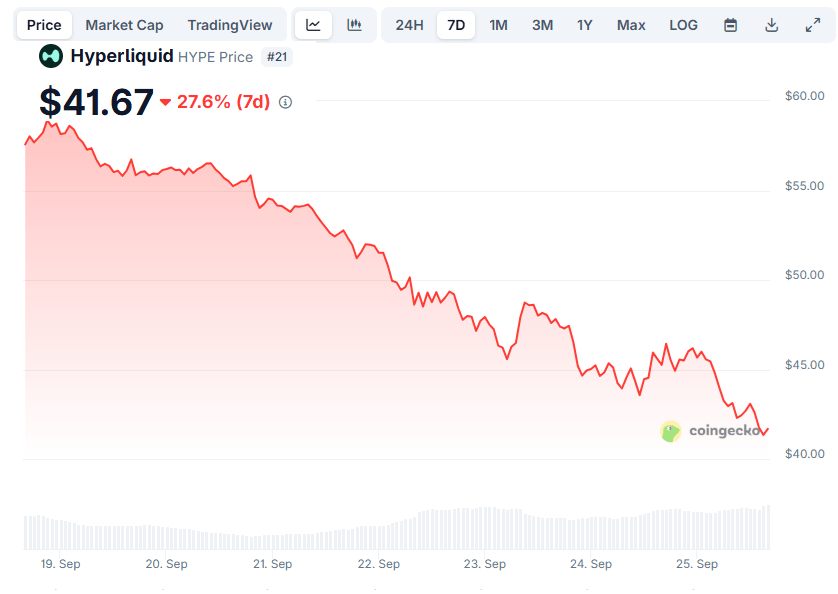Click the HYPE rank badge #21
Image resolution: width=838 pixels, height=594 pixels.
click(277, 57)
